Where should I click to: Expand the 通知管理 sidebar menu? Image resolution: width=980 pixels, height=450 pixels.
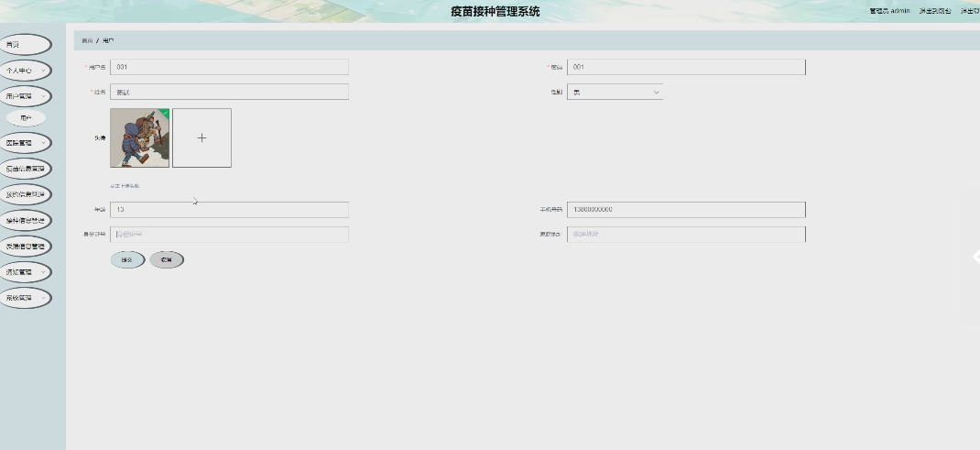pos(25,272)
